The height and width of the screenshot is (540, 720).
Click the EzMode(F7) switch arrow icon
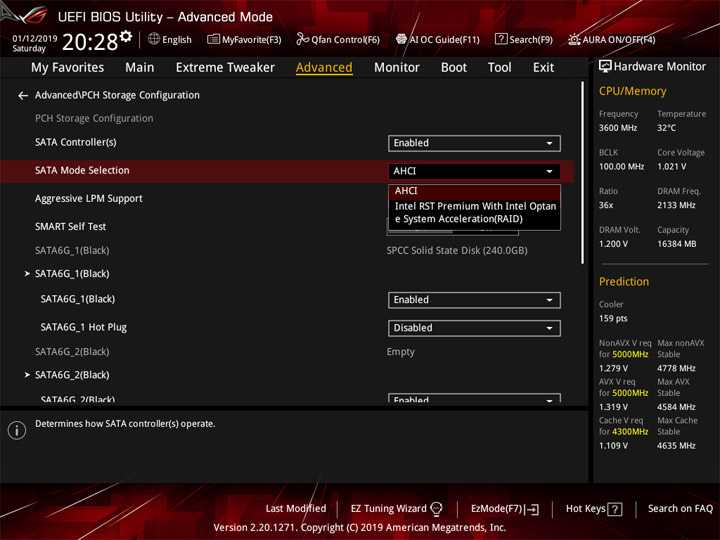point(533,509)
